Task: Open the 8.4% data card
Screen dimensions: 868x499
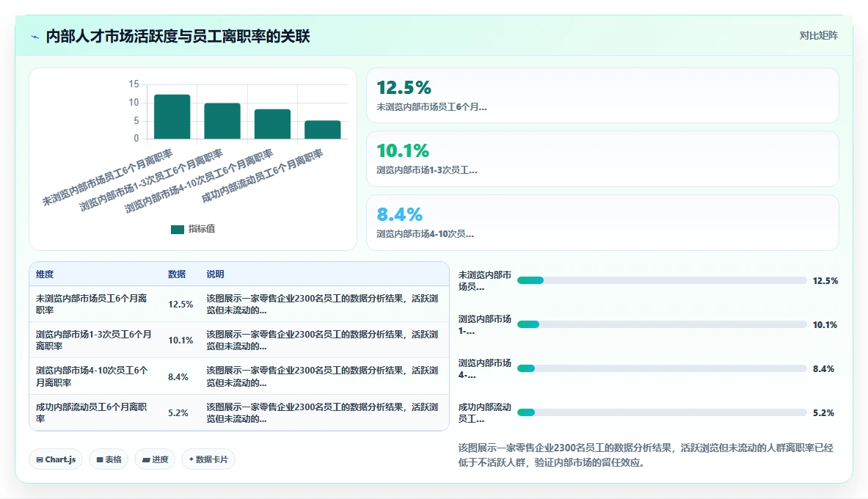Action: click(x=602, y=222)
